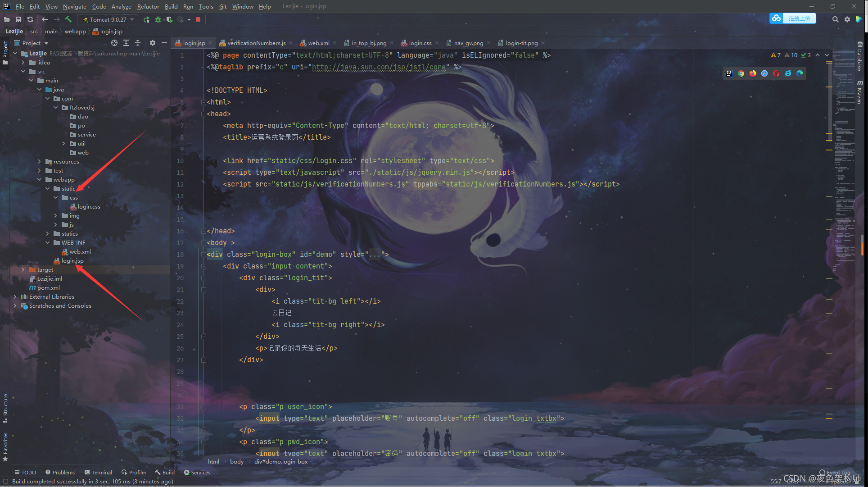Screen dimensions: 868x487
Task: Stop the server with the red square
Action: (x=198, y=19)
